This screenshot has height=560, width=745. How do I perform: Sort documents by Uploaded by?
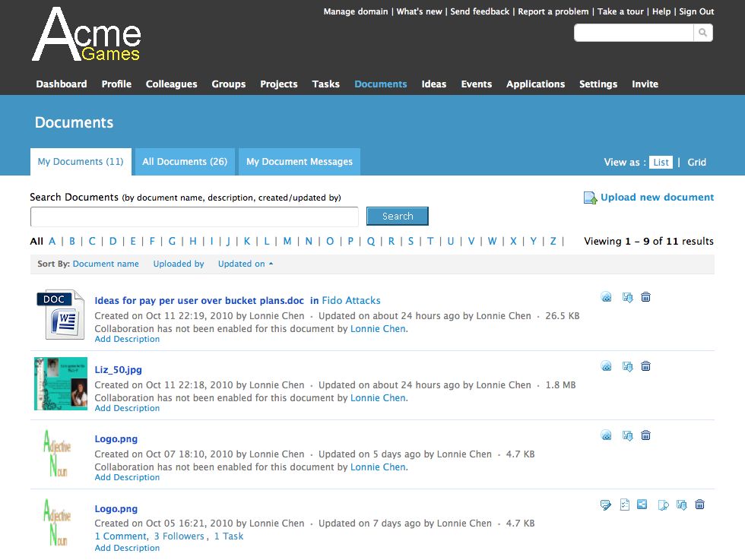(179, 264)
